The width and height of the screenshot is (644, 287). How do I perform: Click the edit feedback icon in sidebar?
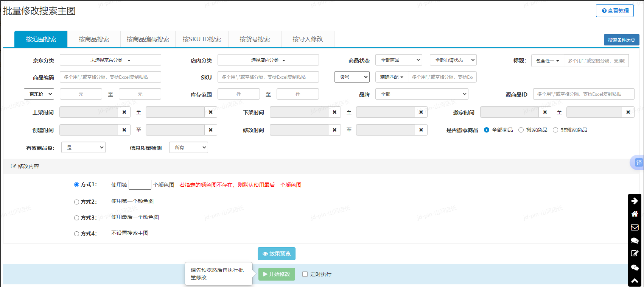pyautogui.click(x=635, y=254)
